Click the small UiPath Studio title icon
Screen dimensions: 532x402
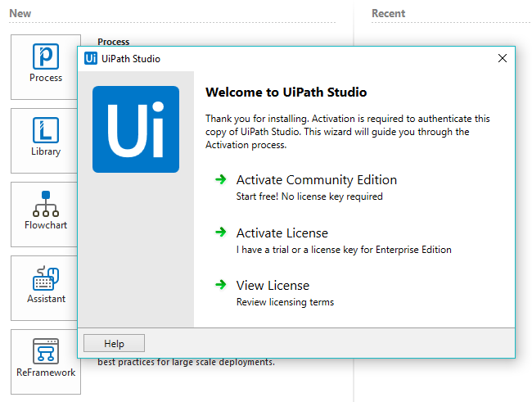(92, 59)
